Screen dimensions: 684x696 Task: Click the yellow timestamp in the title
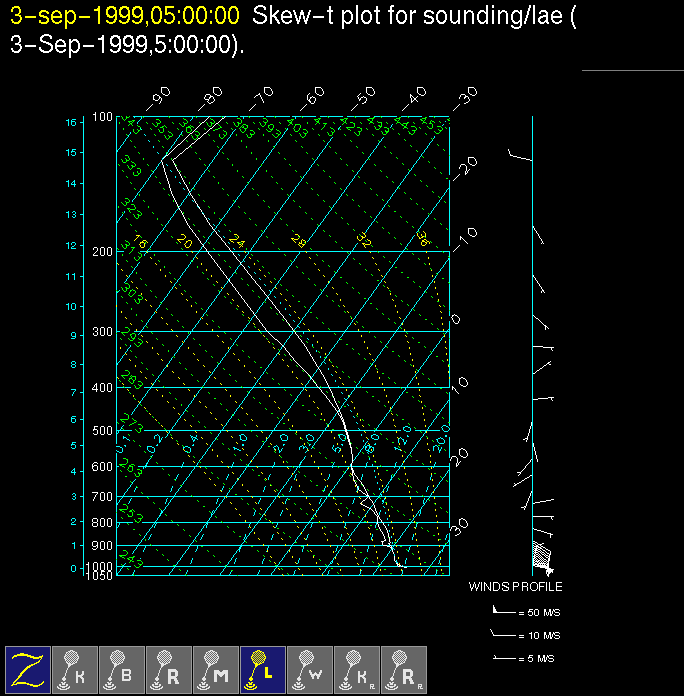pos(125,15)
